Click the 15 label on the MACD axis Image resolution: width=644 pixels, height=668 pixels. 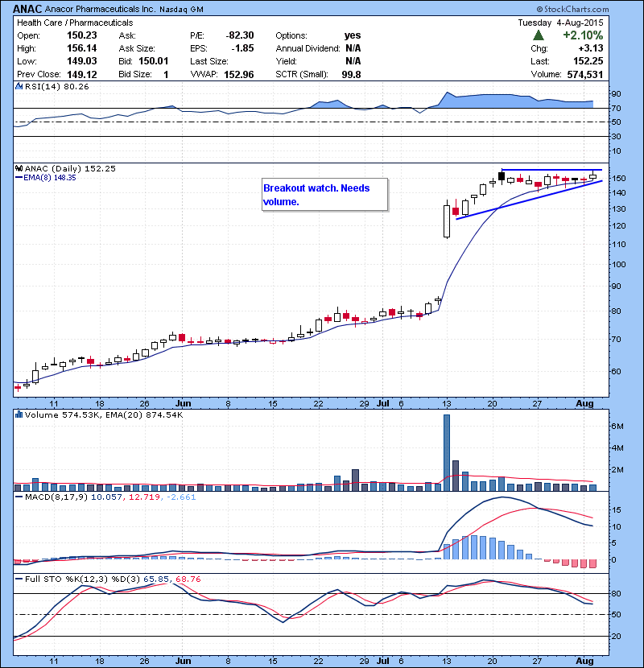coord(617,510)
